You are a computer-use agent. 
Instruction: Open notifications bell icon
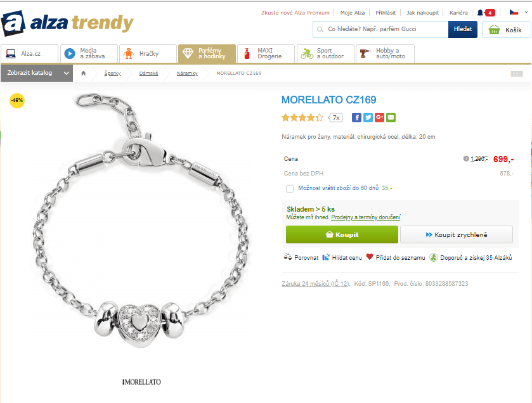(x=480, y=13)
